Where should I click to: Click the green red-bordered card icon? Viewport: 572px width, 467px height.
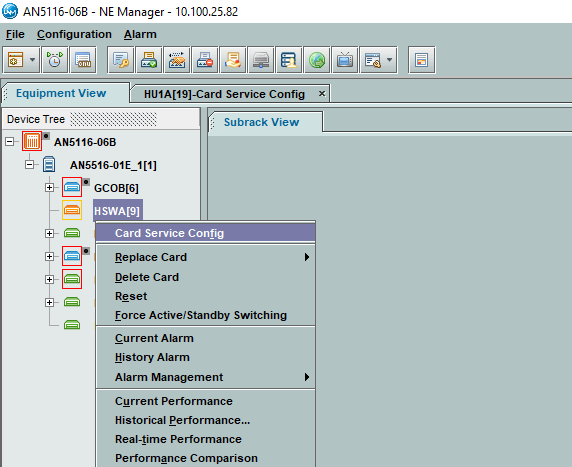pyautogui.click(x=72, y=279)
